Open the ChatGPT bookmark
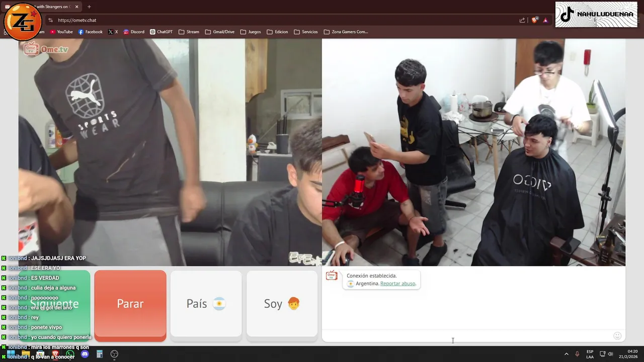Image resolution: width=644 pixels, height=362 pixels. coord(161,32)
